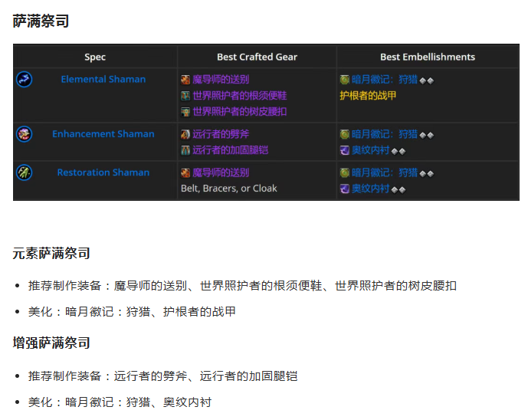Click the Enhancement Shaman spec icon
This screenshot has height=420, width=528.
tap(24, 134)
